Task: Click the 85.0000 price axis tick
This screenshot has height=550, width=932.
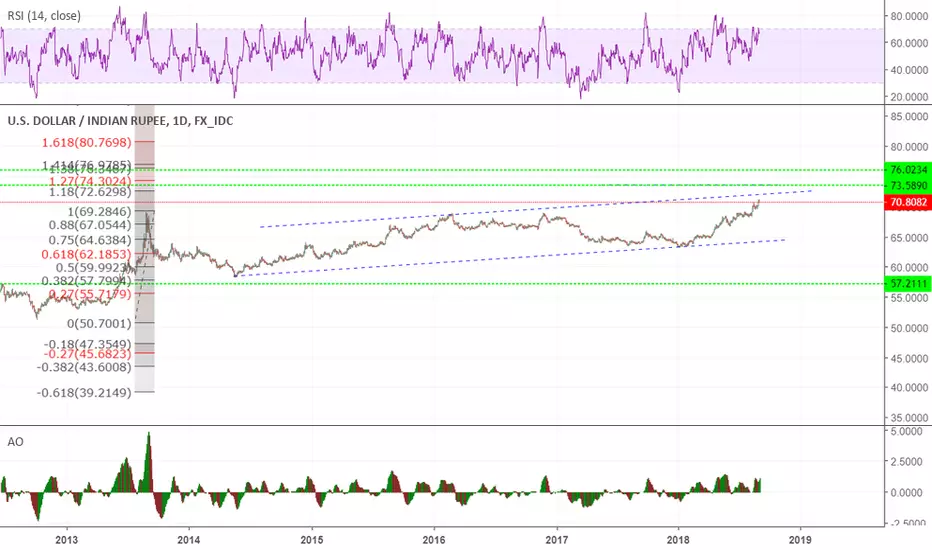Action: (x=909, y=116)
